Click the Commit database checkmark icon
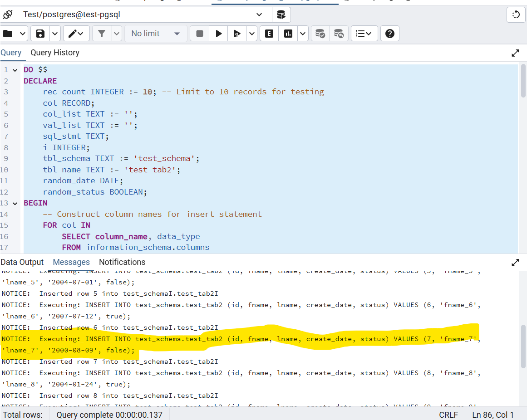This screenshot has width=527, height=420. (320, 34)
